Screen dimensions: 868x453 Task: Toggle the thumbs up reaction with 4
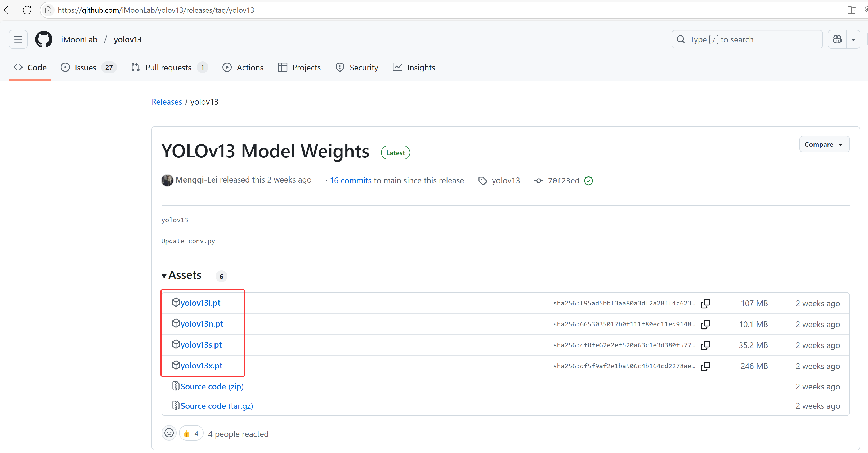click(191, 433)
